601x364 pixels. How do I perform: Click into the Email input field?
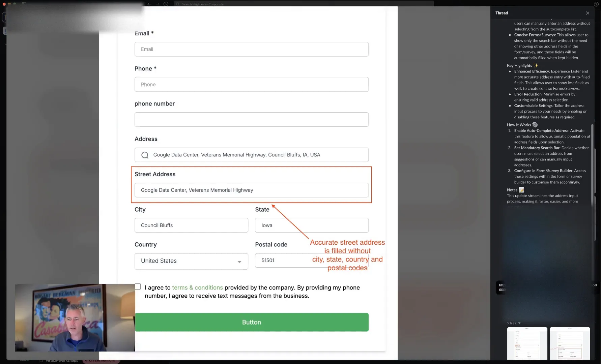pyautogui.click(x=252, y=49)
